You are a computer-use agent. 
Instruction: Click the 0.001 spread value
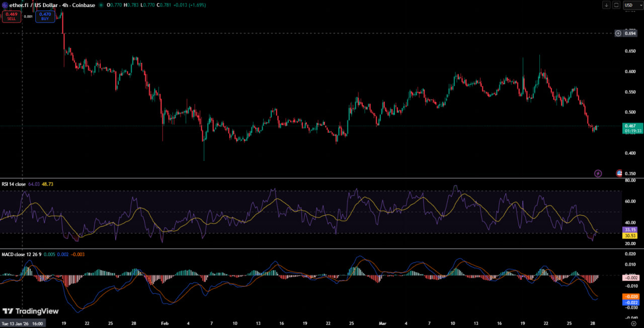[28, 17]
